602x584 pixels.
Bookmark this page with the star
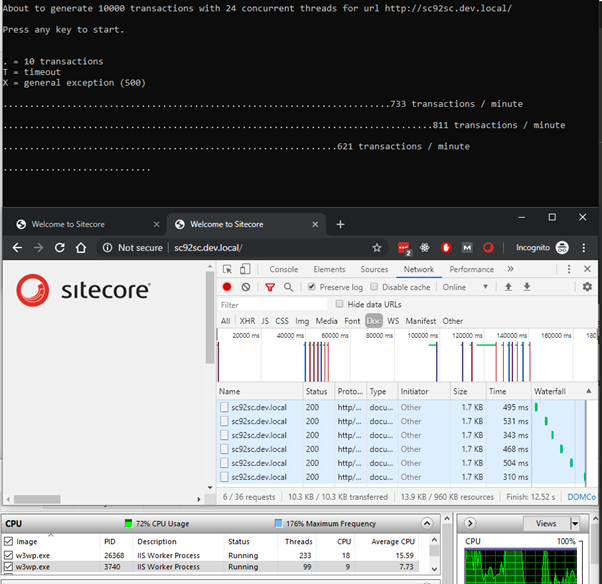click(x=377, y=247)
